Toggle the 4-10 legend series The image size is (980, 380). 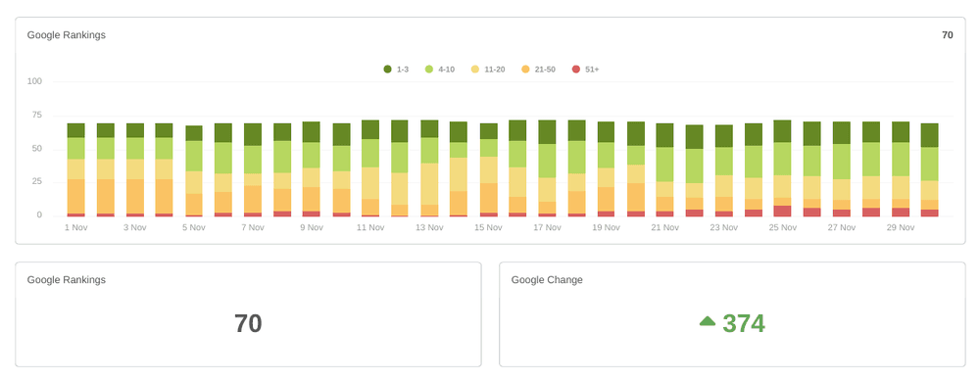pos(440,70)
